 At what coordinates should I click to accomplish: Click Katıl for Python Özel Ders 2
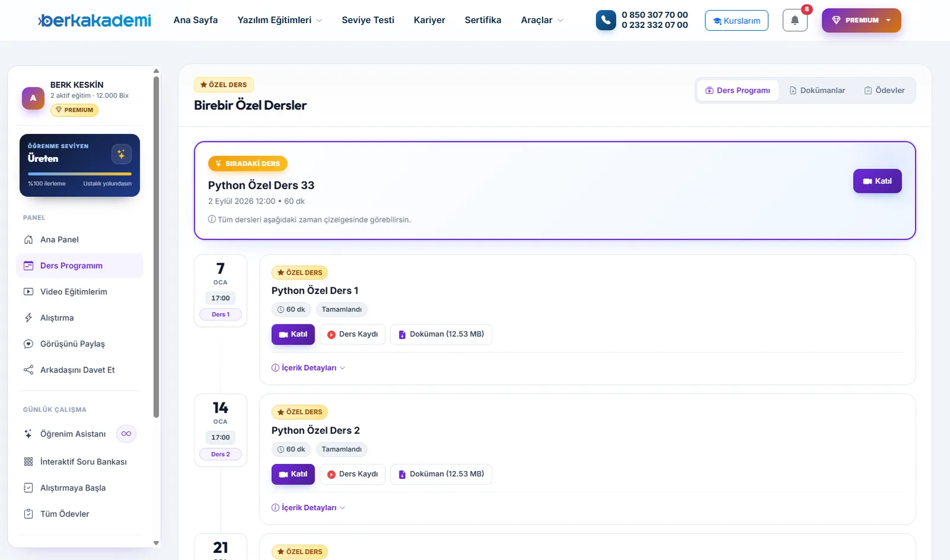[x=293, y=474]
